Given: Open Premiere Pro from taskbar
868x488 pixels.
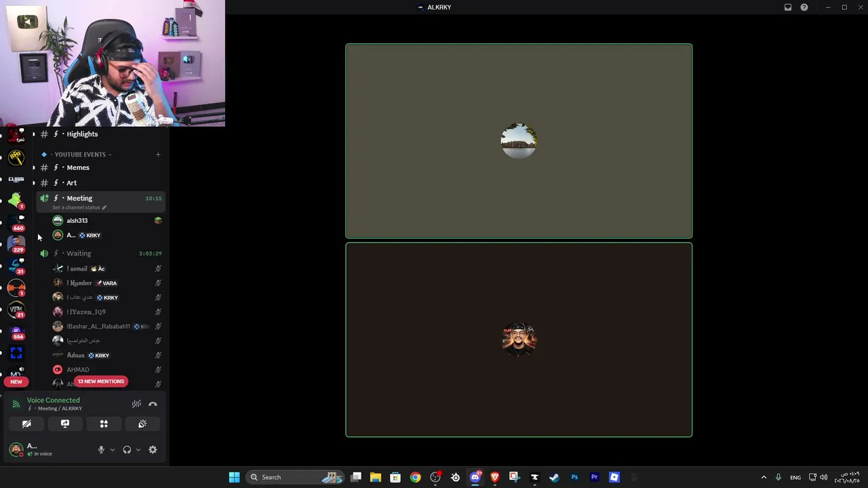Looking at the screenshot, I should (x=594, y=477).
